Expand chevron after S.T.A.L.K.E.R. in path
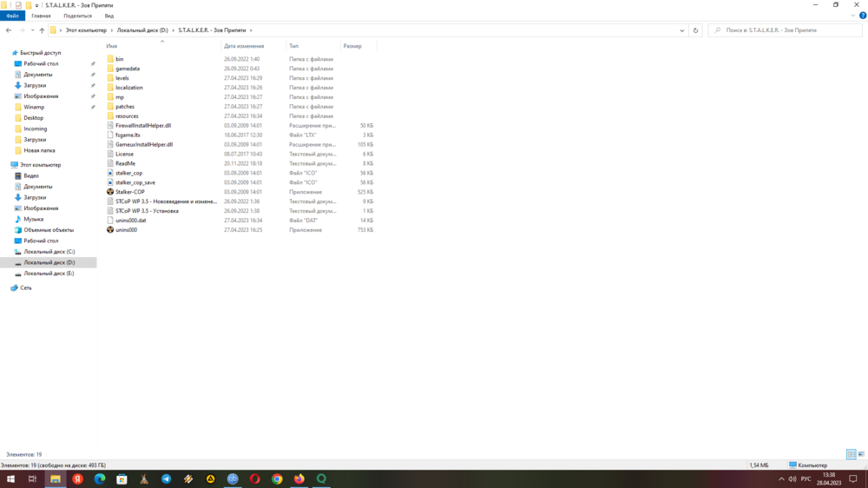The width and height of the screenshot is (868, 488). [x=251, y=30]
